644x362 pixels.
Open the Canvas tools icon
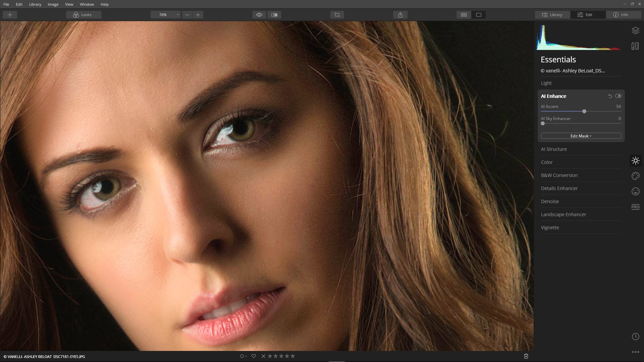635,46
